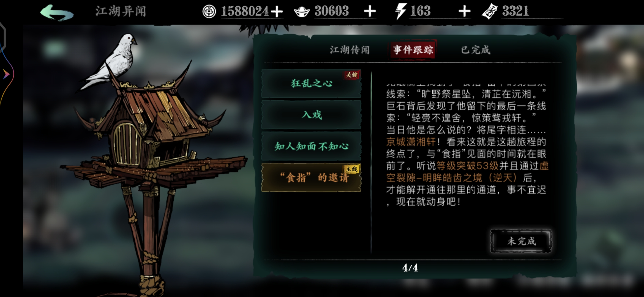Image resolution: width=644 pixels, height=297 pixels.
Task: Tap the green back arrow
Action: 57,12
